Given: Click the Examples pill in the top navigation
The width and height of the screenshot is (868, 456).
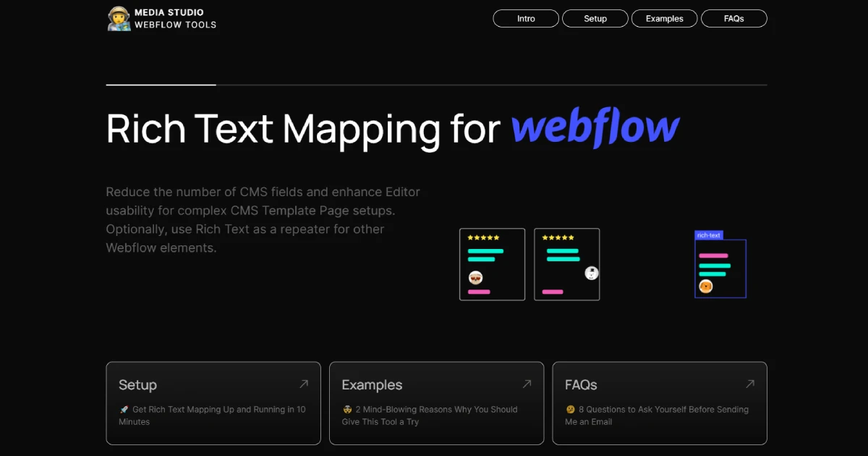Looking at the screenshot, I should click(664, 18).
